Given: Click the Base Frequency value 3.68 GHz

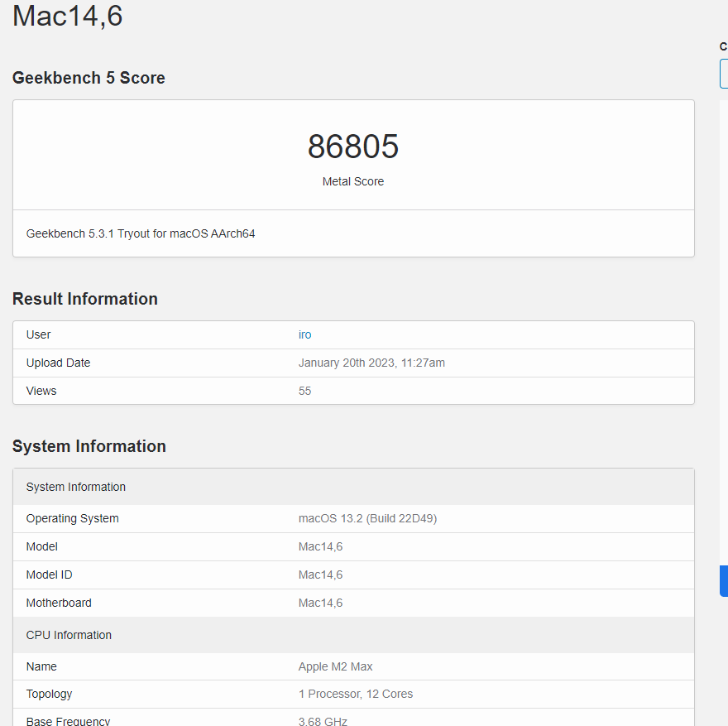Looking at the screenshot, I should point(323,721).
